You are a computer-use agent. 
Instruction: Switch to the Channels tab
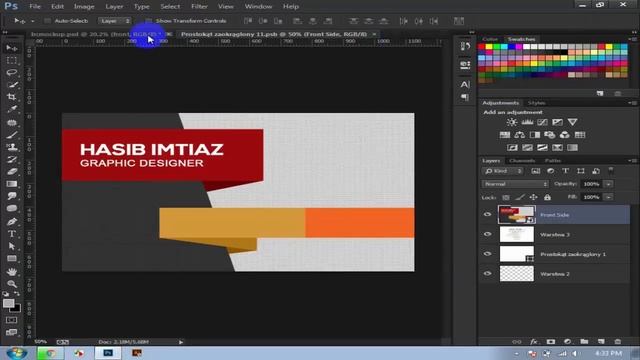(x=522, y=161)
